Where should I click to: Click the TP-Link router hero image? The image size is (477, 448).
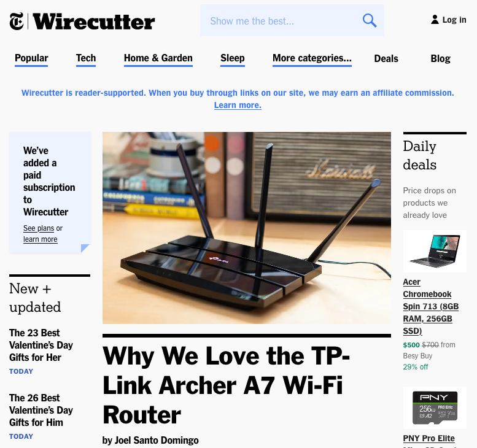coord(247,228)
